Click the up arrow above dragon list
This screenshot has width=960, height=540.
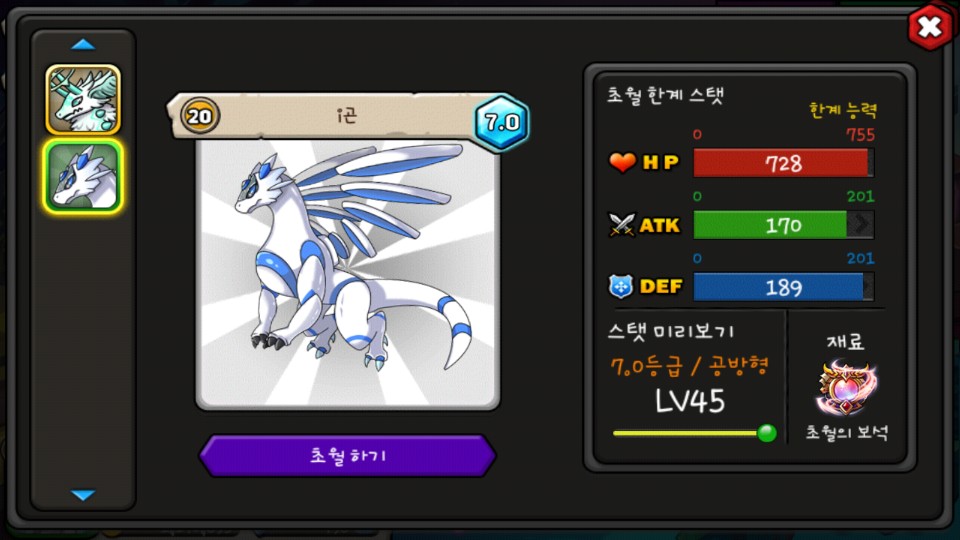tap(83, 44)
